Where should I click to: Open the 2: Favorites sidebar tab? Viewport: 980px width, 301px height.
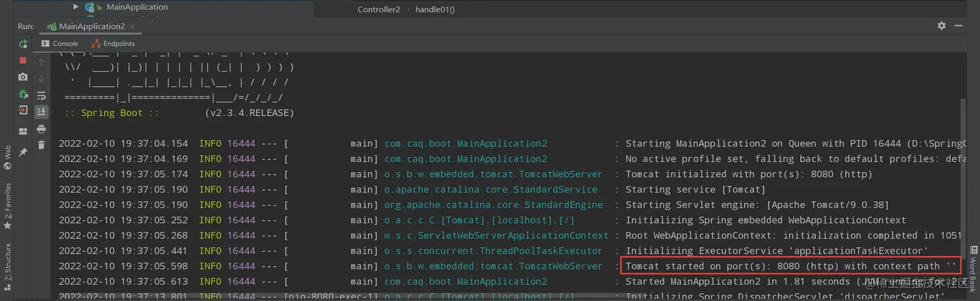click(7, 206)
